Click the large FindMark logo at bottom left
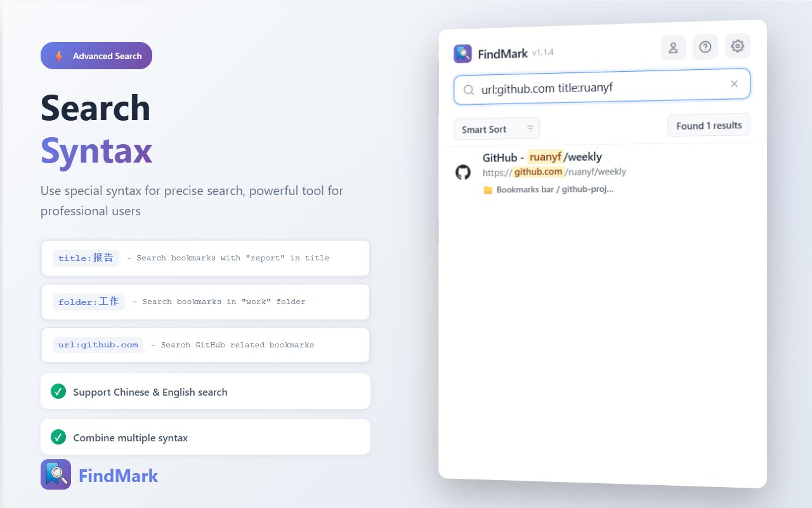Image resolution: width=812 pixels, height=508 pixels. point(56,474)
